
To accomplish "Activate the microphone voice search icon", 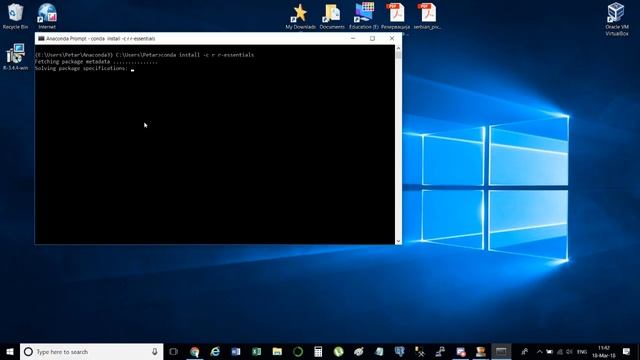I will (155, 351).
